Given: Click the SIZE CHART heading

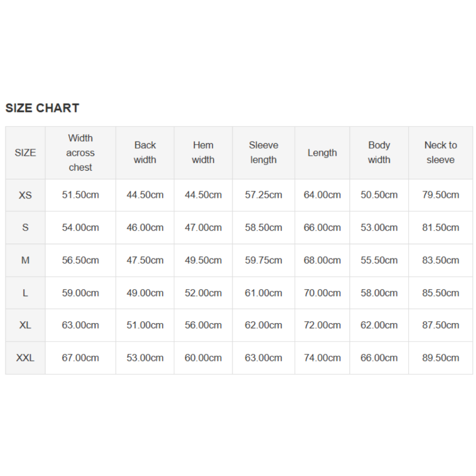Looking at the screenshot, I should (42, 108).
